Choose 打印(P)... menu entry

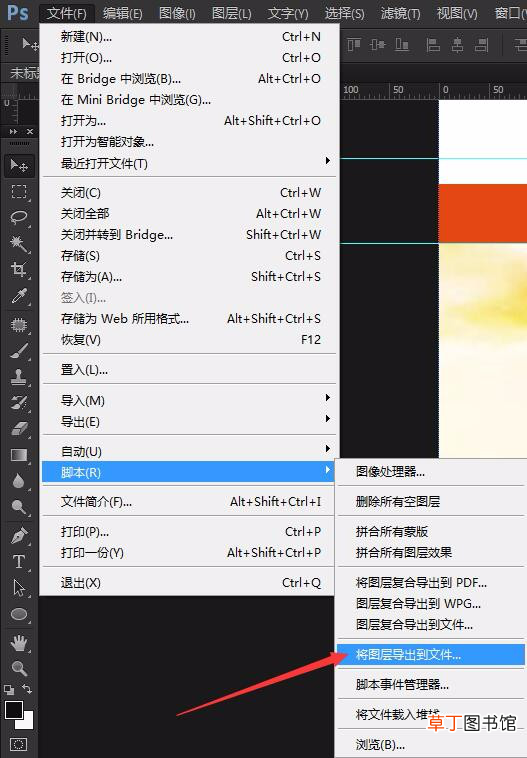coord(190,532)
